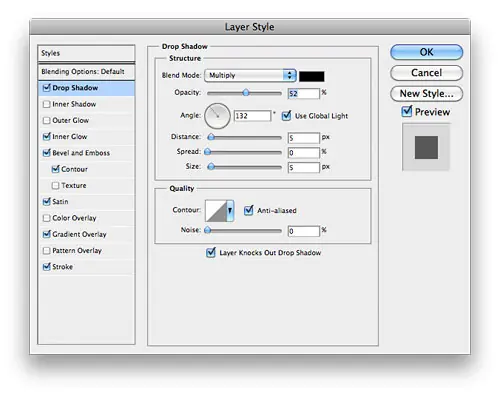Click the Angle dial control
This screenshot has height=395, width=500.
[217, 116]
